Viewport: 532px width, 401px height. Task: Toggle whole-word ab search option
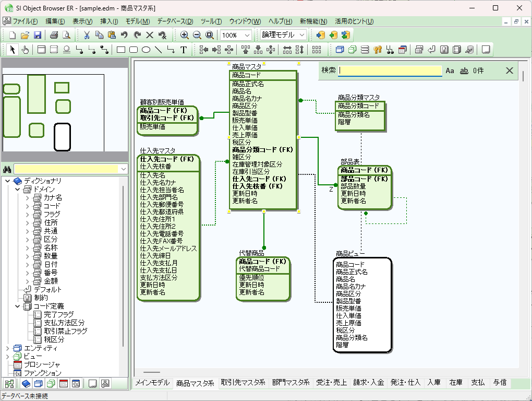[464, 70]
